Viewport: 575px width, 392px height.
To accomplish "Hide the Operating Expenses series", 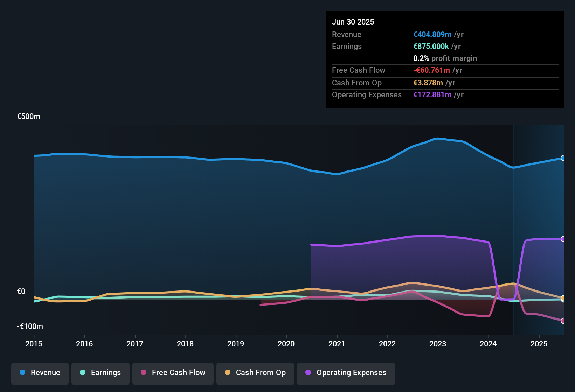I will pos(346,373).
